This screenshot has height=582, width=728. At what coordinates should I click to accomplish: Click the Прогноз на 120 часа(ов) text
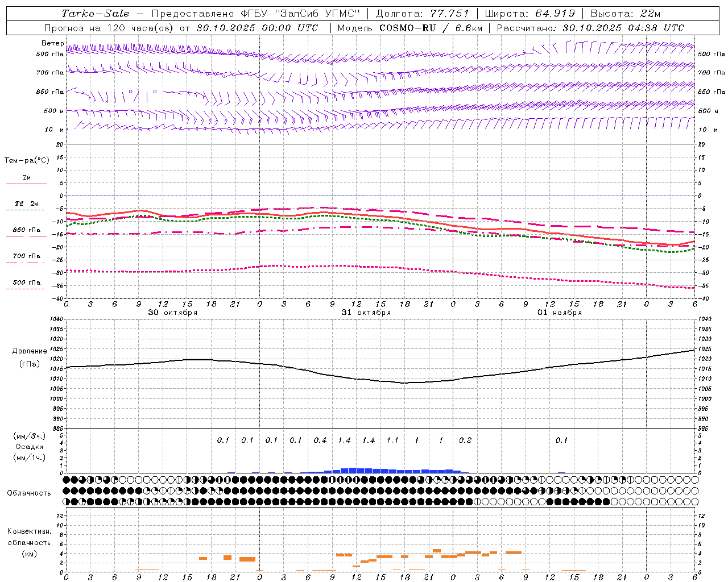point(110,28)
